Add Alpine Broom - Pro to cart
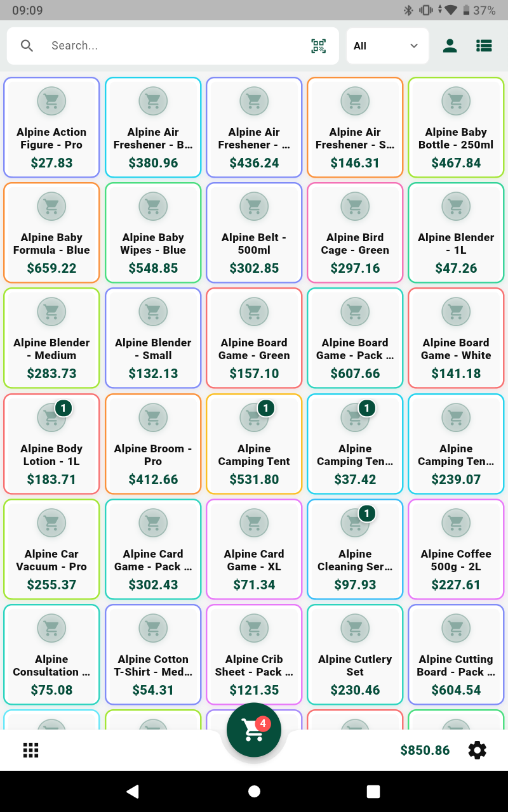The image size is (508, 812). pos(153,444)
